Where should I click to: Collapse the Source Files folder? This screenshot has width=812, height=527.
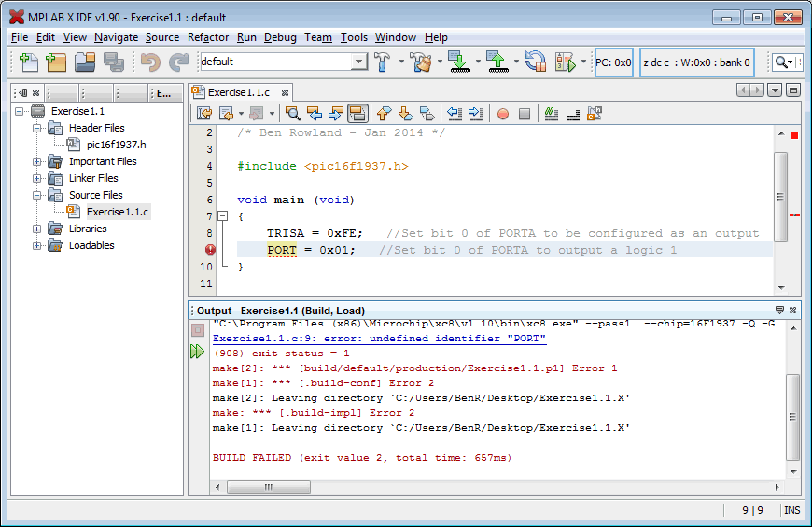pos(36,195)
